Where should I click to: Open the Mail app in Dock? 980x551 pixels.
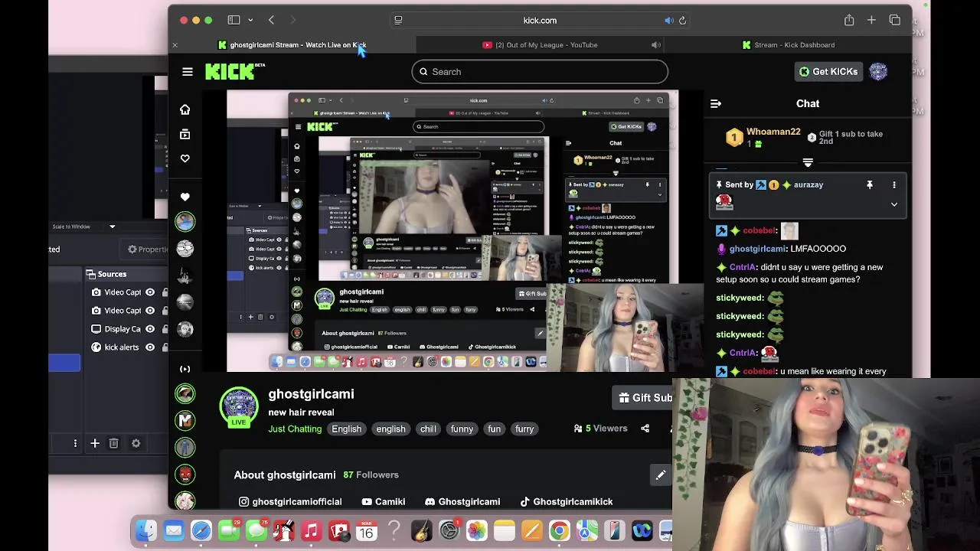click(x=174, y=530)
